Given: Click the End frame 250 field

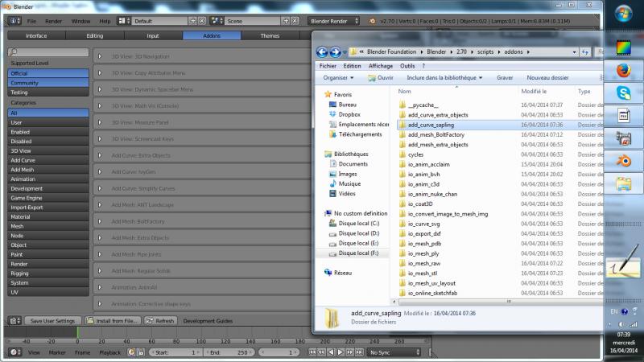Looking at the screenshot, I should [x=229, y=352].
